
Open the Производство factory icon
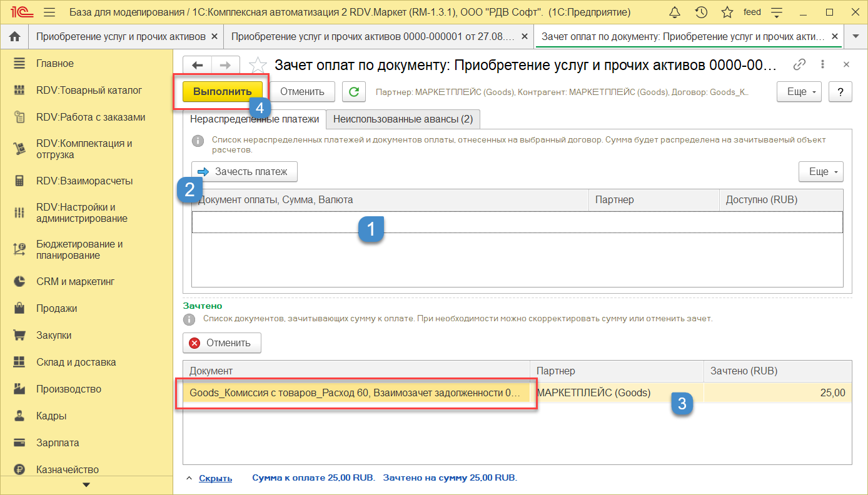tap(19, 389)
